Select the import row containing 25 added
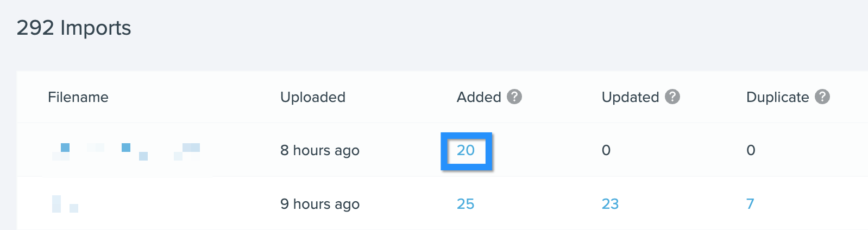 [443, 203]
